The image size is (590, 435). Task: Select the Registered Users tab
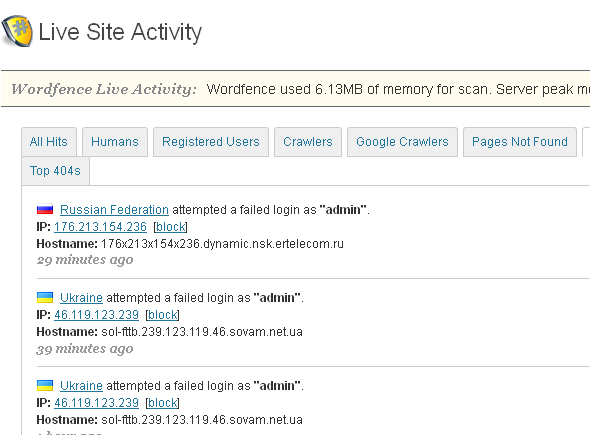coord(211,142)
